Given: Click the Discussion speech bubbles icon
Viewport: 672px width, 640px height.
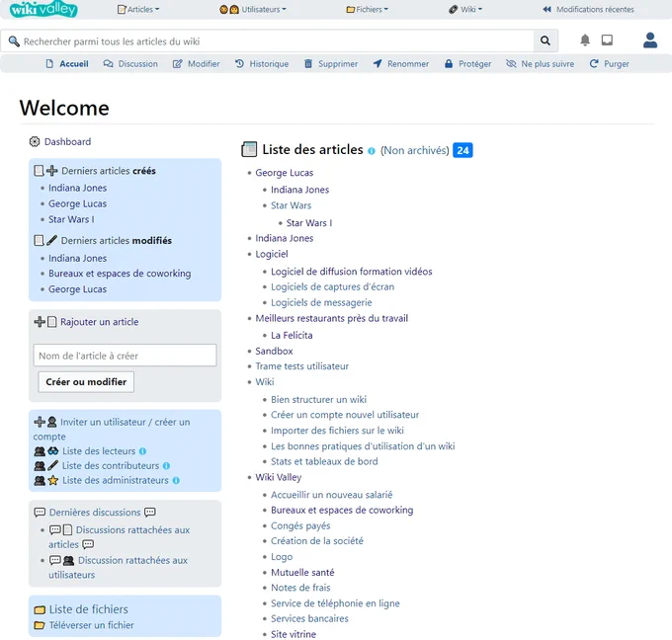Looking at the screenshot, I should coord(108,64).
